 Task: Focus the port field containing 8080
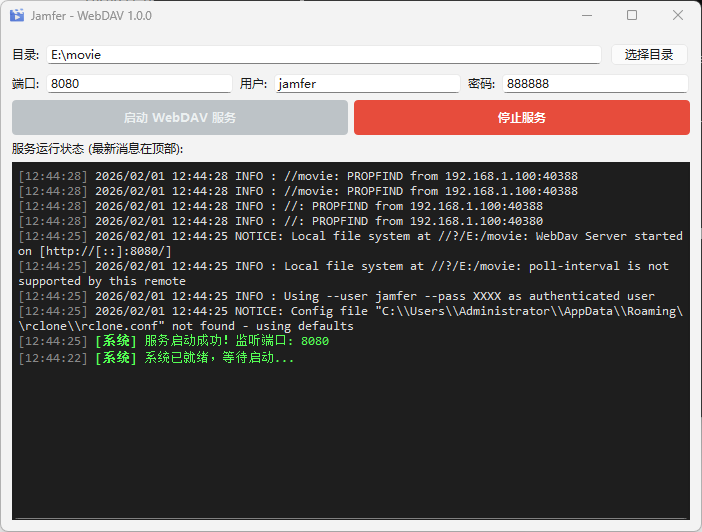[x=139, y=84]
